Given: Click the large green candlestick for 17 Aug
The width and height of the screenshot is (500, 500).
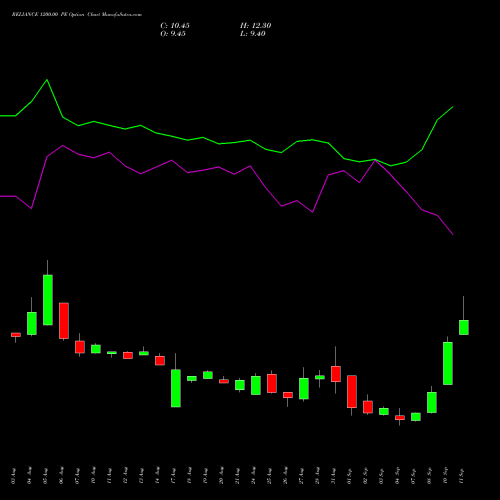Looking at the screenshot, I should 176,388.
